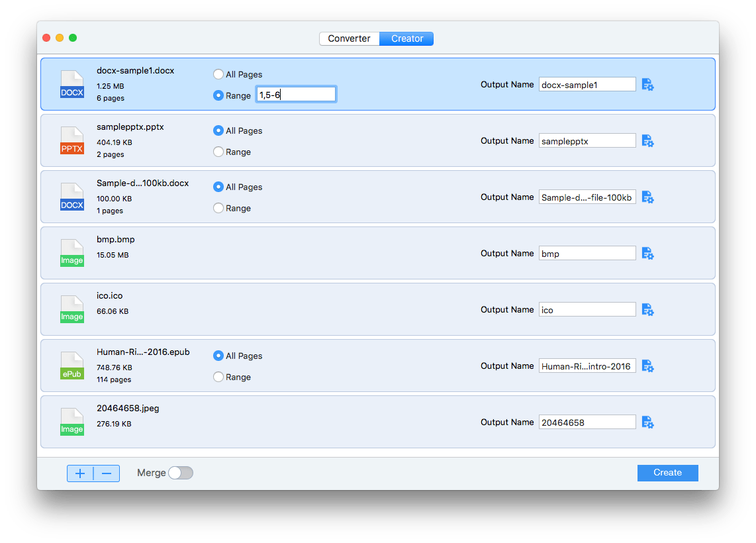Edit output name Human-Ri...intro-2016
The width and height of the screenshot is (756, 543).
point(587,366)
